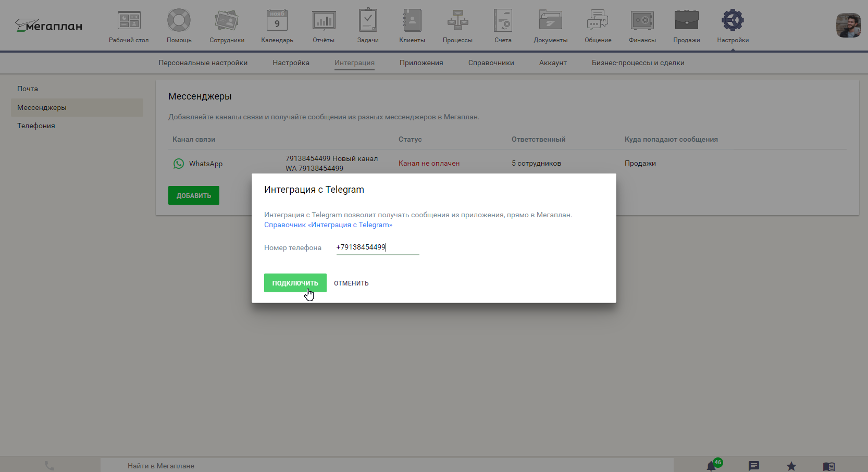Screen dimensions: 868x472
Task: Click the WhatsApp channel icon
Action: pyautogui.click(x=179, y=164)
